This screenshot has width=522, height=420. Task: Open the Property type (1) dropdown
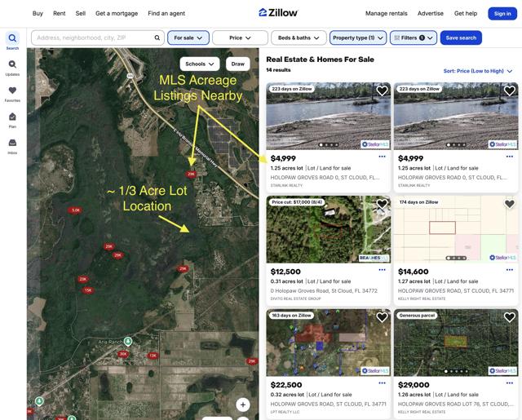tap(358, 38)
